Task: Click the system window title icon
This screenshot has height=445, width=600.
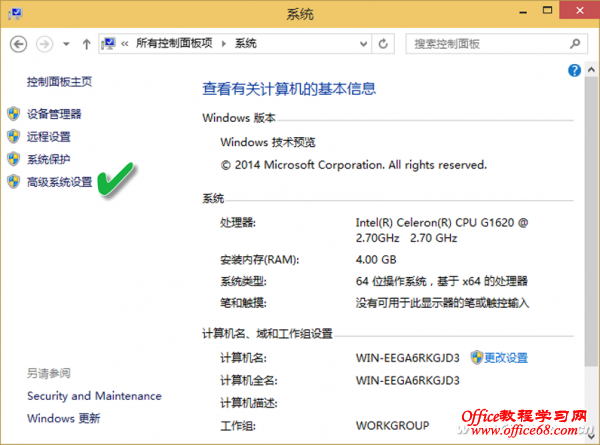Action: point(15,14)
